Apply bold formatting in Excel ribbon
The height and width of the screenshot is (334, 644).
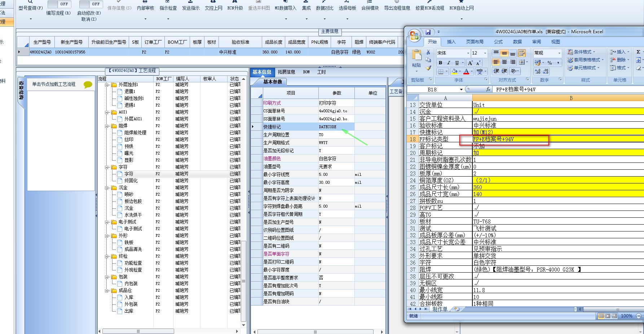tap(440, 63)
